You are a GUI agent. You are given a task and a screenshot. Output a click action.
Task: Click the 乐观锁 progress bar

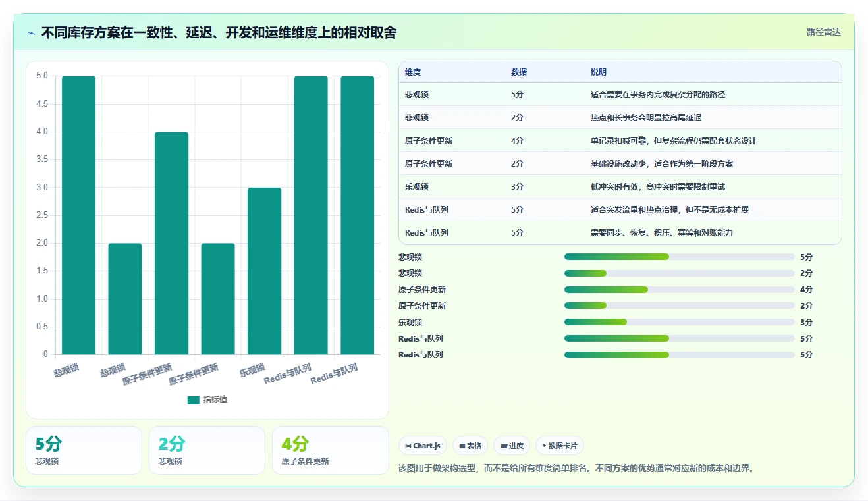679,322
